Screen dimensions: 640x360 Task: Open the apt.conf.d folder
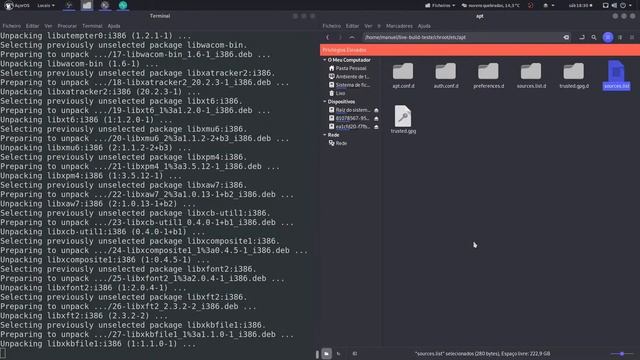tap(403, 76)
